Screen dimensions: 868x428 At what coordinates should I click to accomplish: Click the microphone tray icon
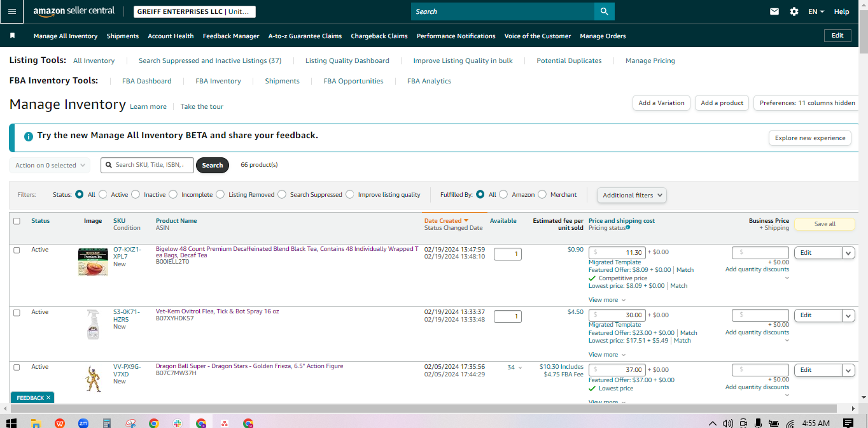coord(759,423)
